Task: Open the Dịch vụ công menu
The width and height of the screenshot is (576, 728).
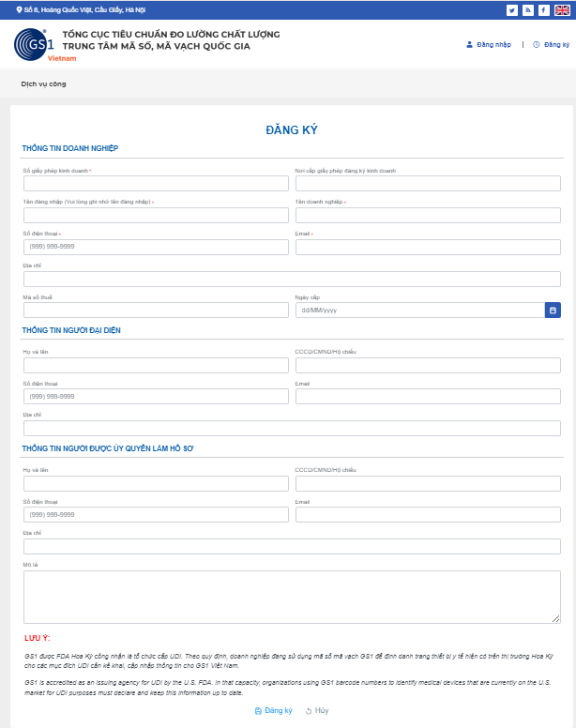Action: 43,84
